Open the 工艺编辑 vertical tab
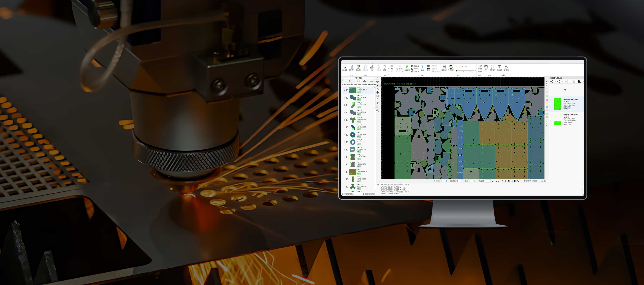The width and height of the screenshot is (644, 285). click(547, 82)
